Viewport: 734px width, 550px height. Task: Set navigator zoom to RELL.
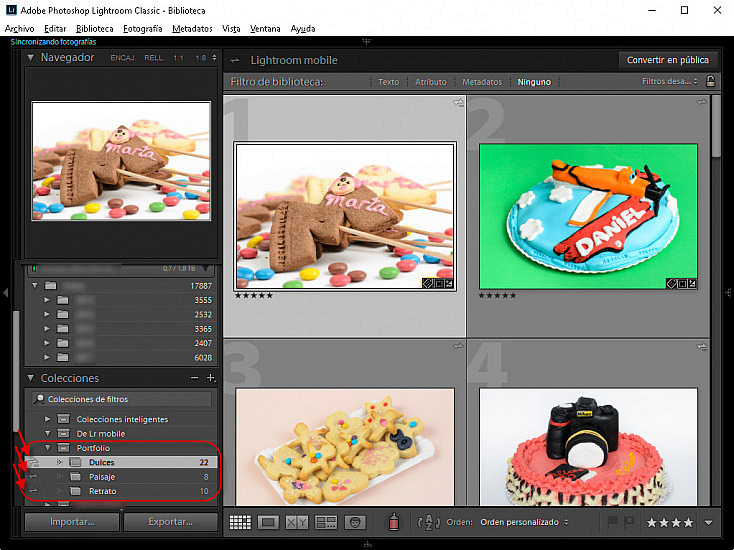coord(154,58)
